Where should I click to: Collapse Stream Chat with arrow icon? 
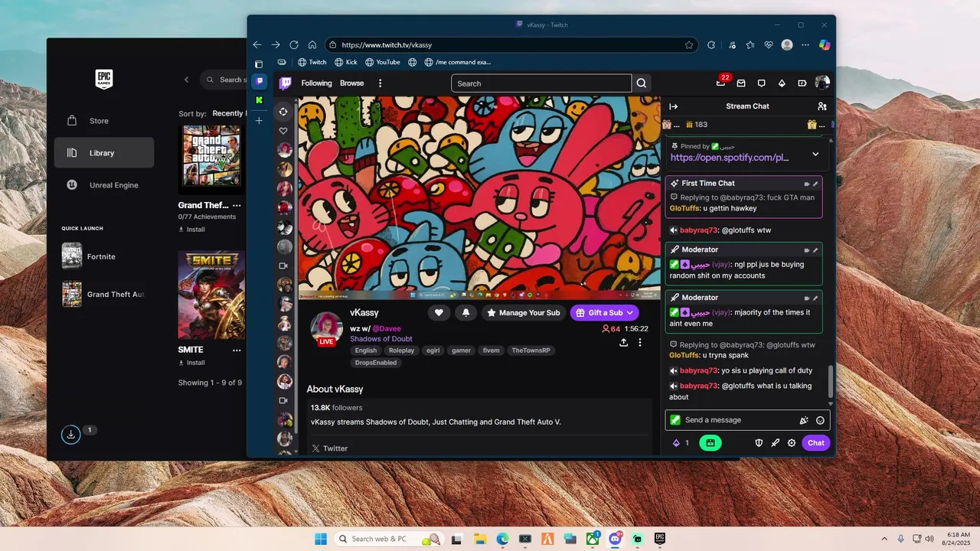[674, 106]
